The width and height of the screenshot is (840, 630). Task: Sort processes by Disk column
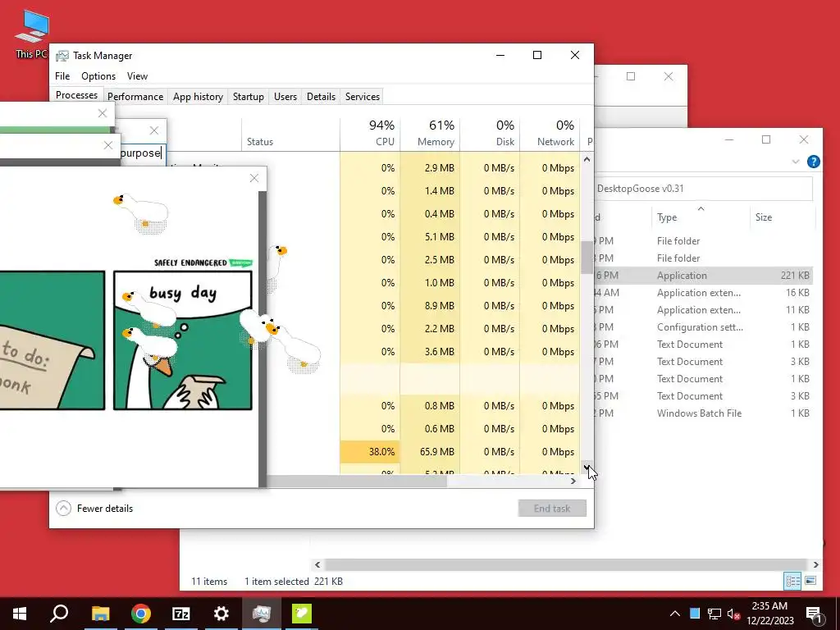(x=491, y=133)
